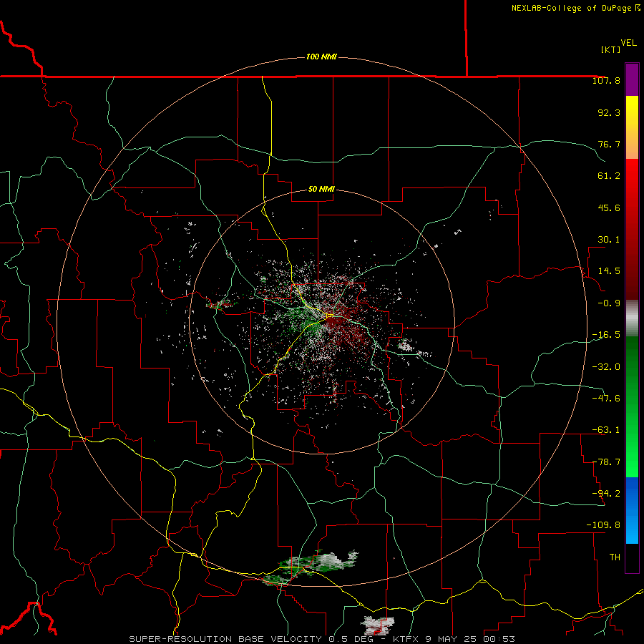644x644 pixels.
Task: Click the 30.1 velocity scale value
Action: tap(609, 240)
